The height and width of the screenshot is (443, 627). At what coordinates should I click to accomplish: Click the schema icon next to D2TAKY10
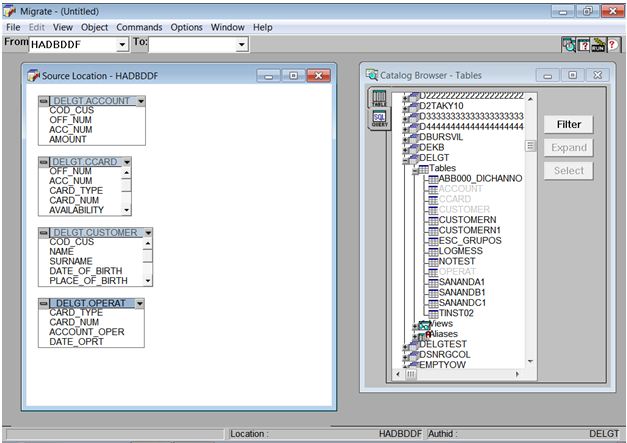(x=413, y=106)
